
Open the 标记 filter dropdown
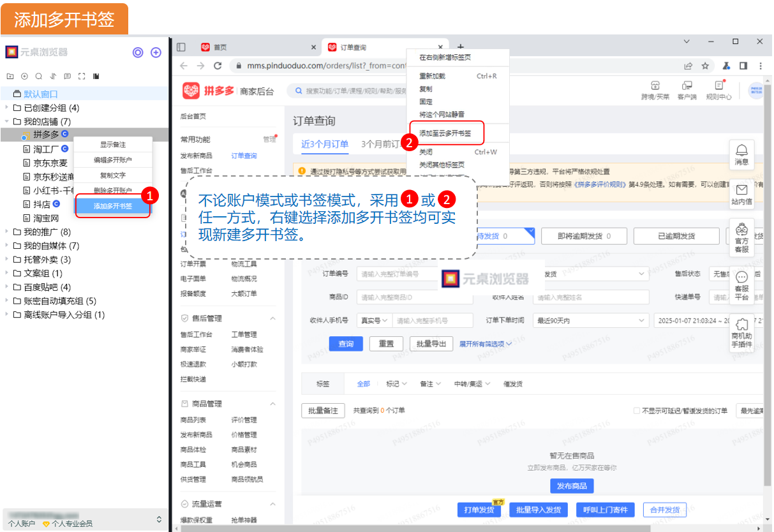[396, 384]
